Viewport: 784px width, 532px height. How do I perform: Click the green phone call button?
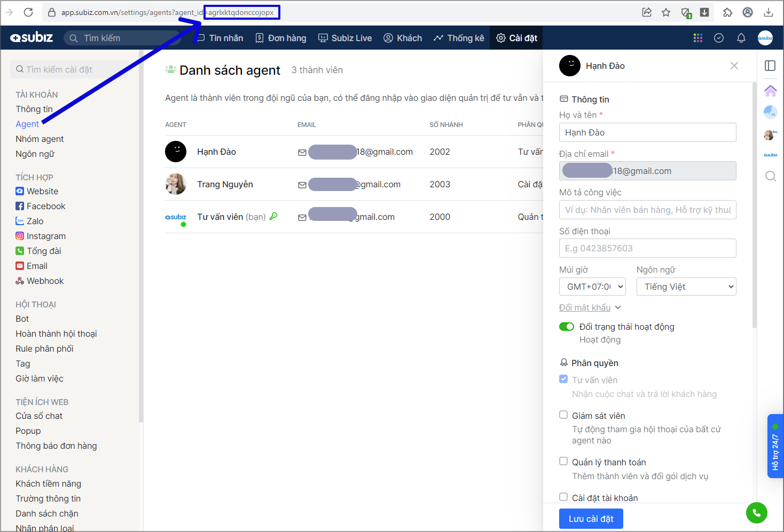(x=756, y=513)
